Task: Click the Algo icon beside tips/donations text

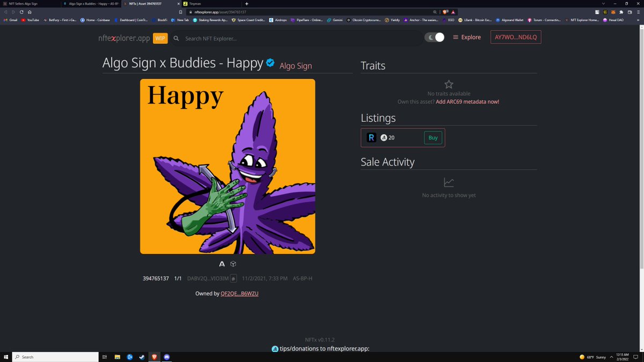Action: click(275, 349)
